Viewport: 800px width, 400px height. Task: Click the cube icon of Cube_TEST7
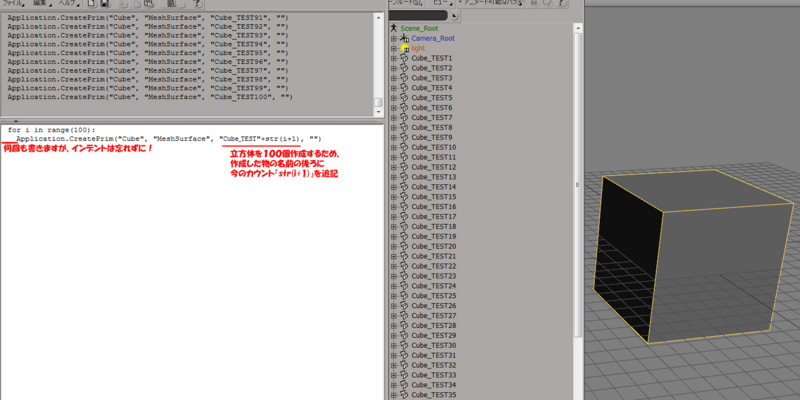(x=404, y=117)
